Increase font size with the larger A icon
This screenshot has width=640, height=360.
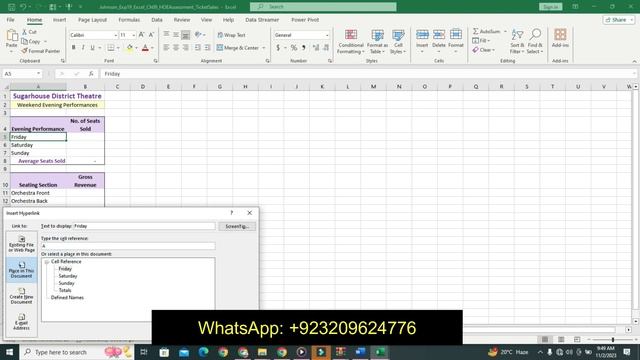pyautogui.click(x=142, y=35)
